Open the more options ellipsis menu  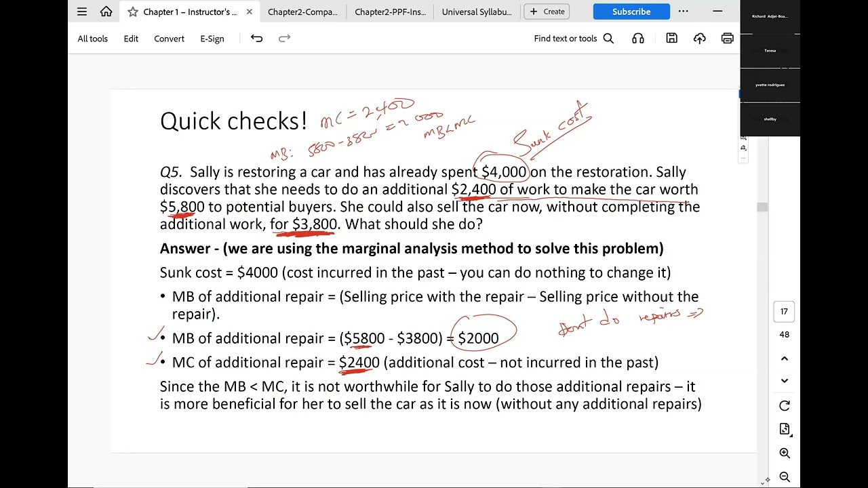pos(683,12)
